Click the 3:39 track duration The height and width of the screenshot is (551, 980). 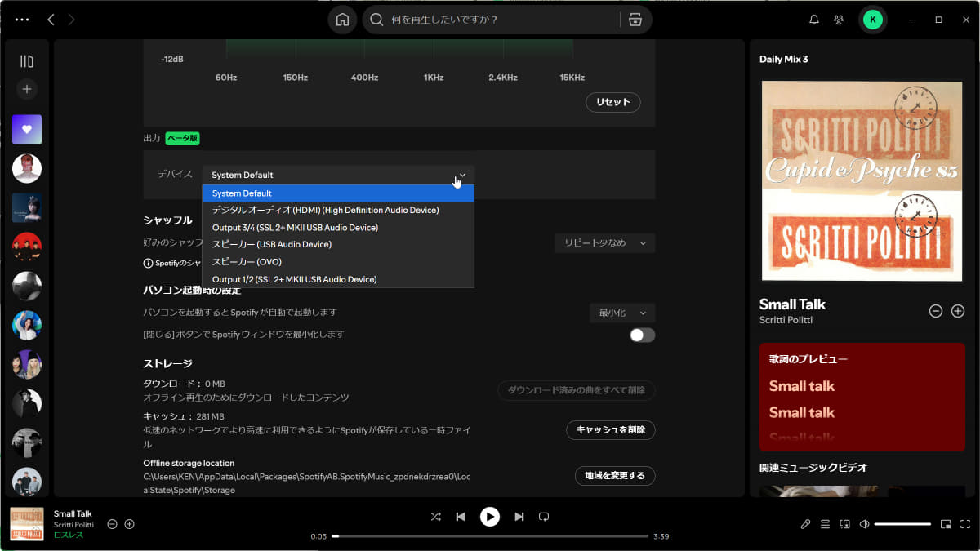(x=661, y=536)
